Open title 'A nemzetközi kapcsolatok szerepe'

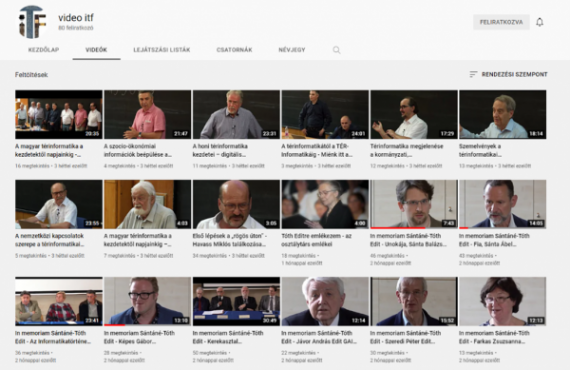pos(50,240)
